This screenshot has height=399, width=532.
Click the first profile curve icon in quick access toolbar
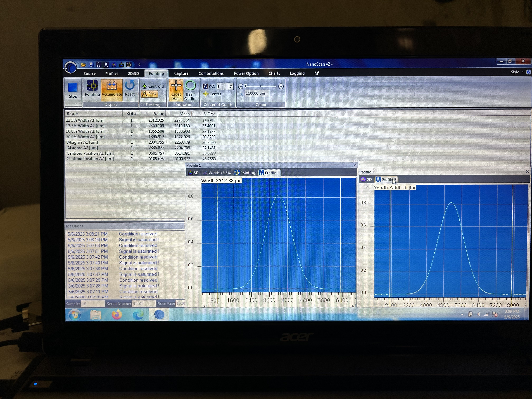[x=98, y=65]
